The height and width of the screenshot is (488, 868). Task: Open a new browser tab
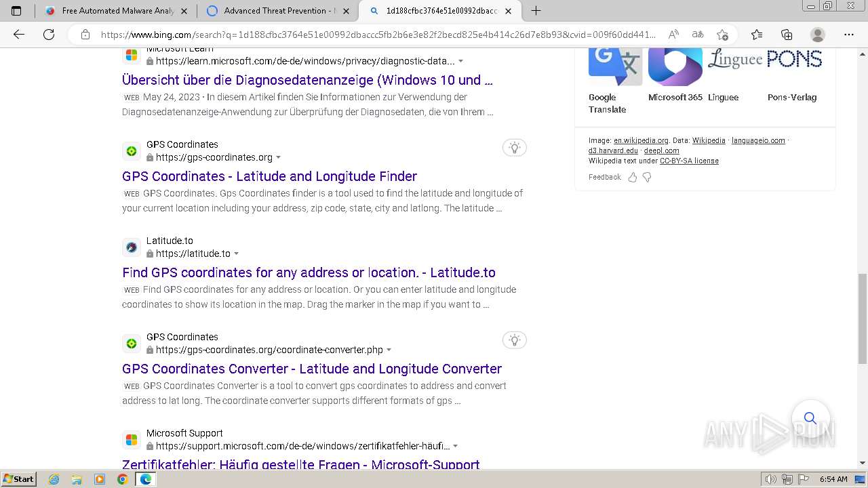pos(536,11)
